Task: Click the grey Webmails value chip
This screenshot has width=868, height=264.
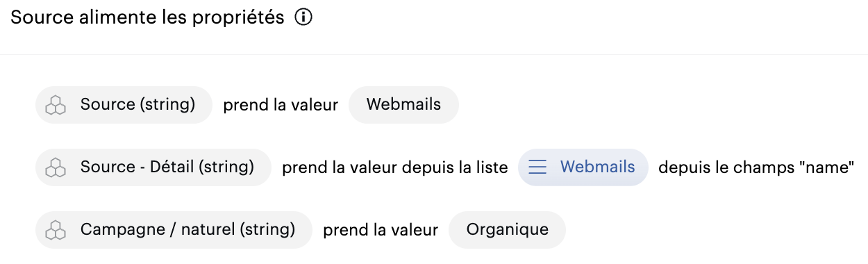Action: point(403,105)
